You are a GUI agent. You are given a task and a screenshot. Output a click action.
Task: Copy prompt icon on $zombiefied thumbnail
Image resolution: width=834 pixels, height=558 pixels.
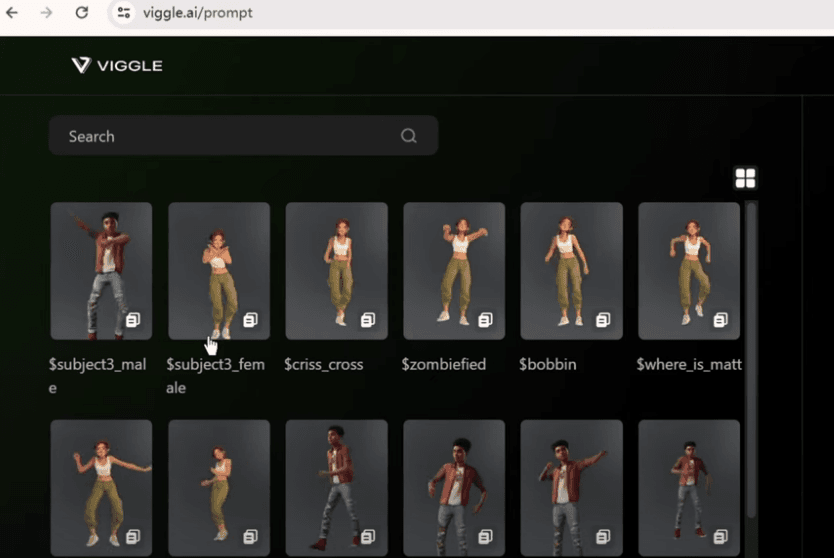click(x=485, y=320)
